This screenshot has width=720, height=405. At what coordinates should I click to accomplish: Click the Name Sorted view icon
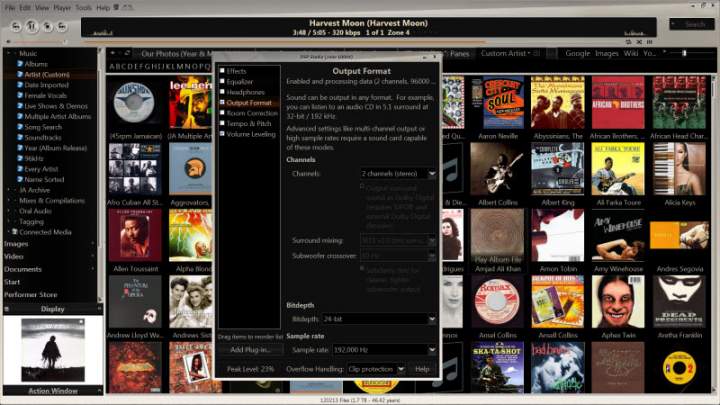(x=20, y=180)
